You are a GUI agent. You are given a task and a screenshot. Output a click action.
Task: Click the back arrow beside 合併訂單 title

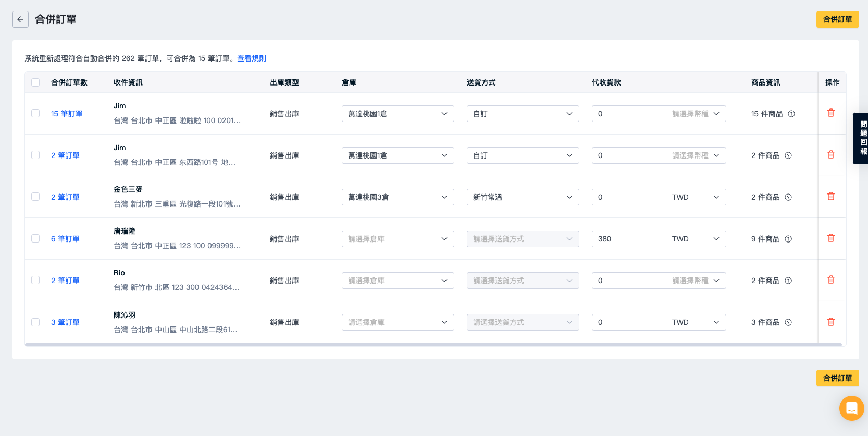tap(20, 19)
